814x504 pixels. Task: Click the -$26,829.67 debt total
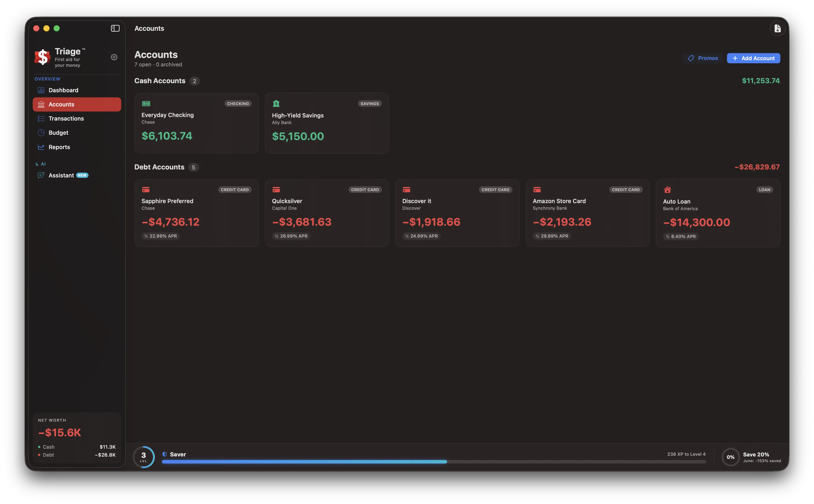[x=757, y=167]
